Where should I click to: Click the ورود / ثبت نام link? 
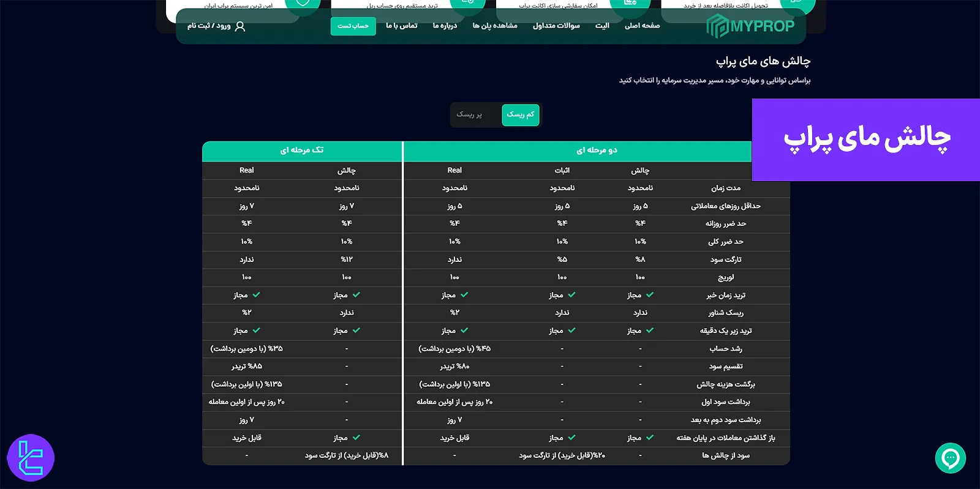209,26
